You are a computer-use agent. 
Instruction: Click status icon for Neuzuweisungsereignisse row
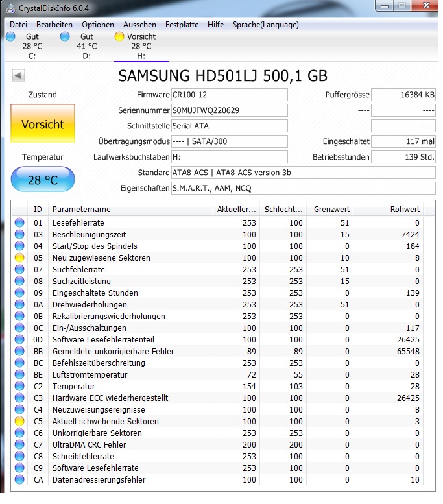pyautogui.click(x=19, y=409)
